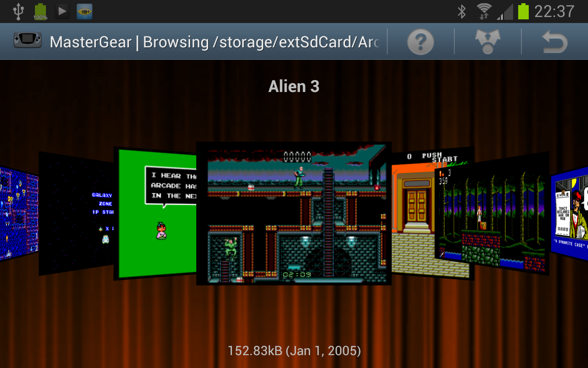The width and height of the screenshot is (588, 368).
Task: Open the MasterGear console app icon
Action: 28,41
